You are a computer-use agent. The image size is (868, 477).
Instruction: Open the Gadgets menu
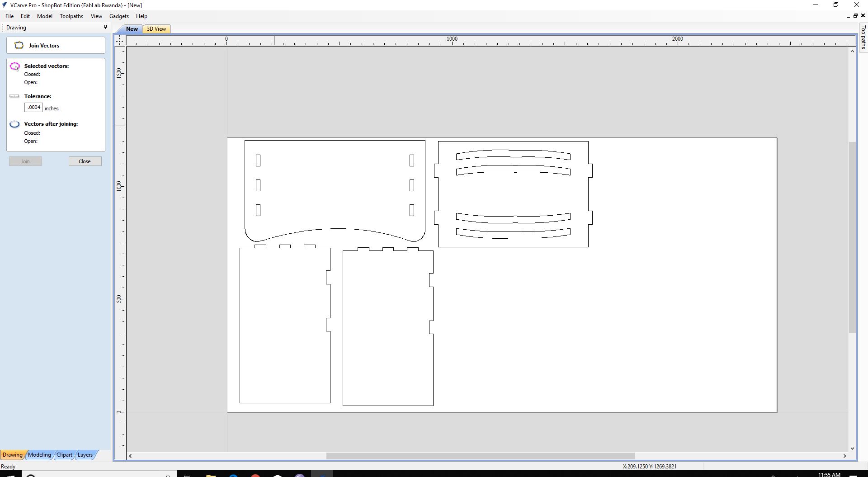pos(119,16)
